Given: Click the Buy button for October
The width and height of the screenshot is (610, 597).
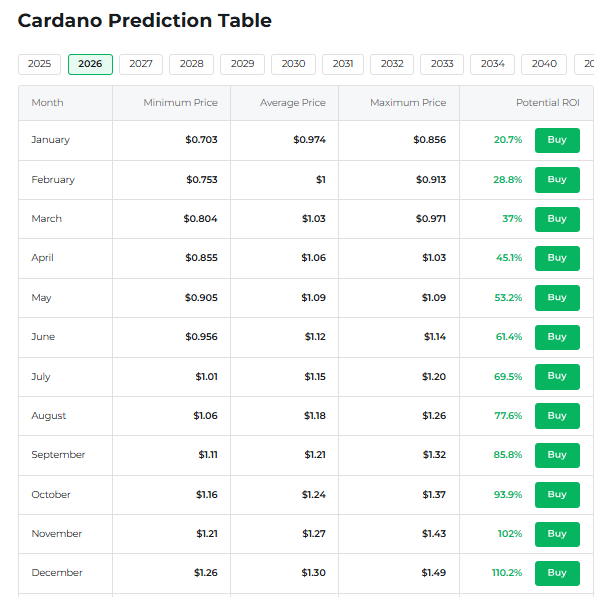Looking at the screenshot, I should tap(557, 495).
